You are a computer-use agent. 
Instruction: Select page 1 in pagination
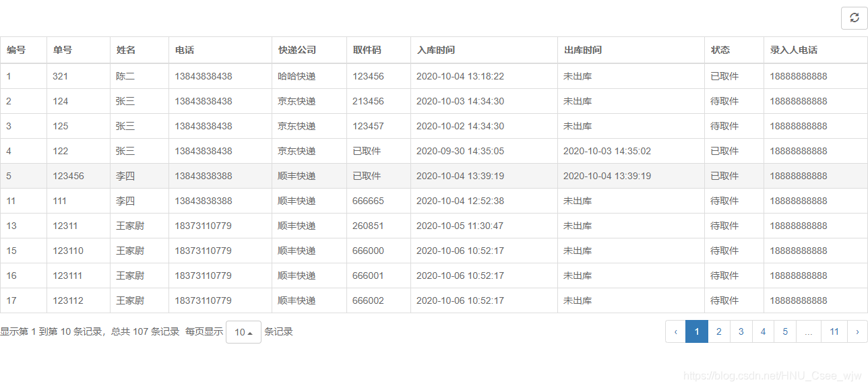pyautogui.click(x=697, y=331)
